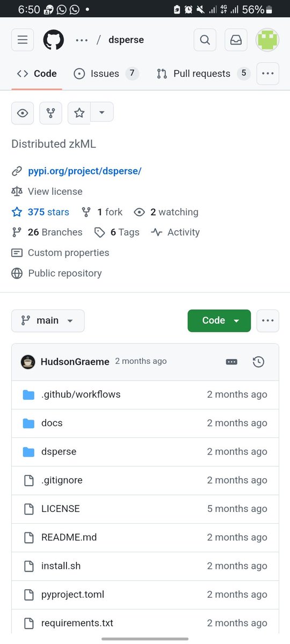Viewport: 290px width, 644px height.
Task: Open the notifications inbox
Action: (236, 40)
